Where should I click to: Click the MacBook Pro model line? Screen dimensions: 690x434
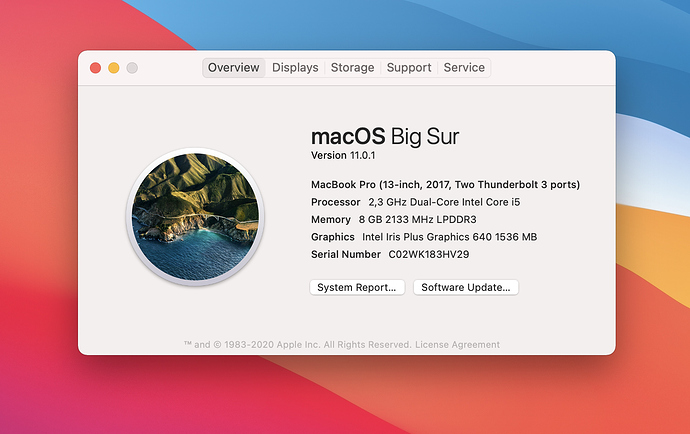[x=445, y=184]
